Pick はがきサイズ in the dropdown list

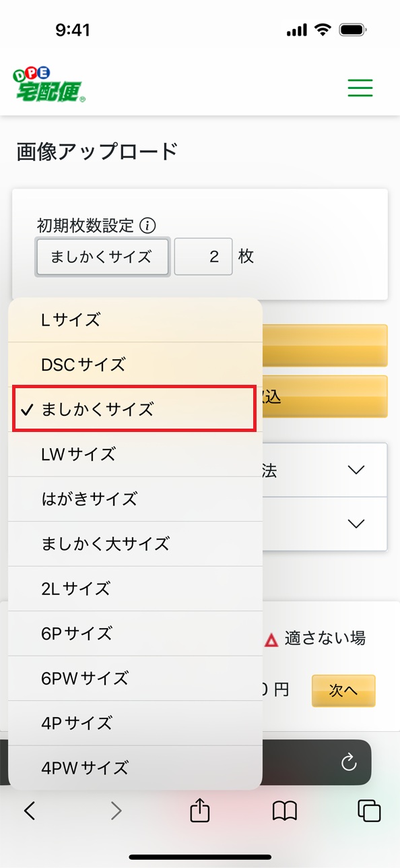click(x=135, y=499)
